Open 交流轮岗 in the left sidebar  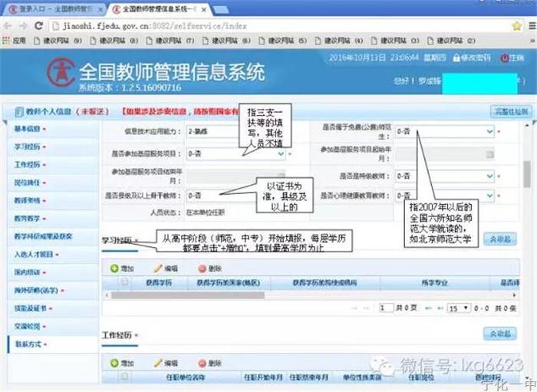click(x=52, y=326)
